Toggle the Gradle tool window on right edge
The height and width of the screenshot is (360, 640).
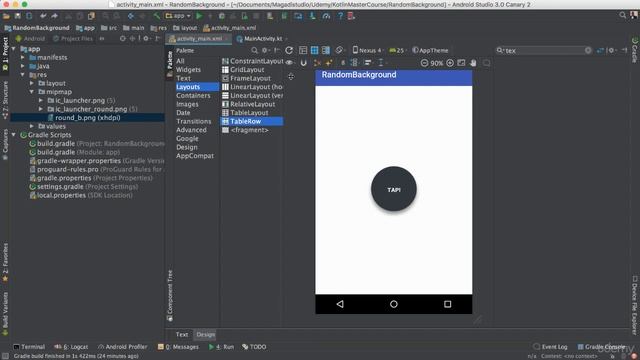pos(635,50)
